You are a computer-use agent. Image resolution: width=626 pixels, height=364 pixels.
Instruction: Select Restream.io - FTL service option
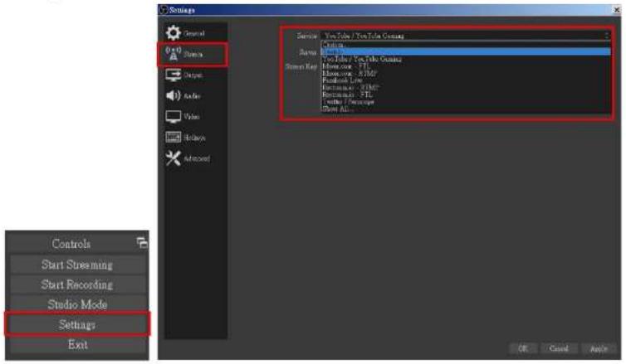(x=466, y=95)
